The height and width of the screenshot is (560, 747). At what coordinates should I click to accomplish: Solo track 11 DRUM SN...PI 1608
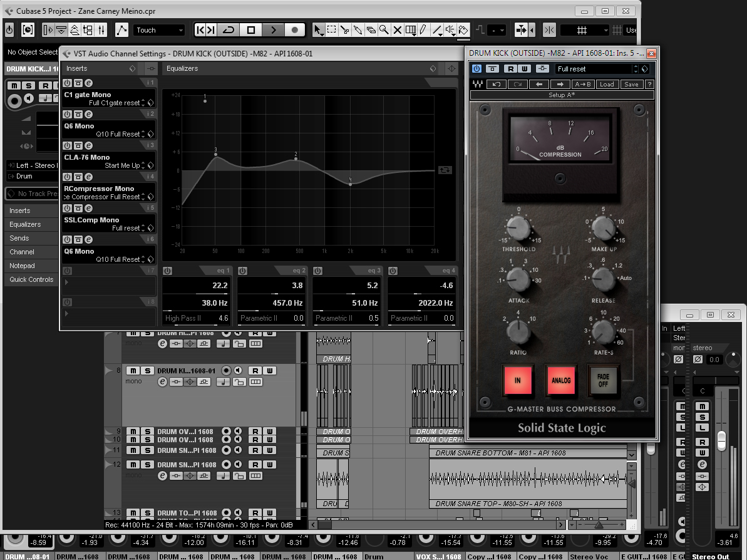coord(148,450)
